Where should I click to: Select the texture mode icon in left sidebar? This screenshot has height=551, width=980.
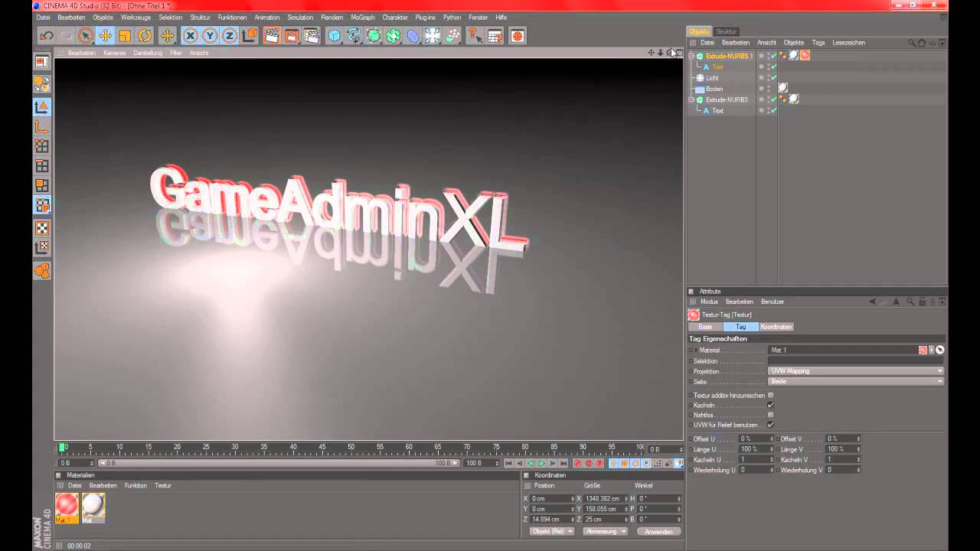pos(42,227)
